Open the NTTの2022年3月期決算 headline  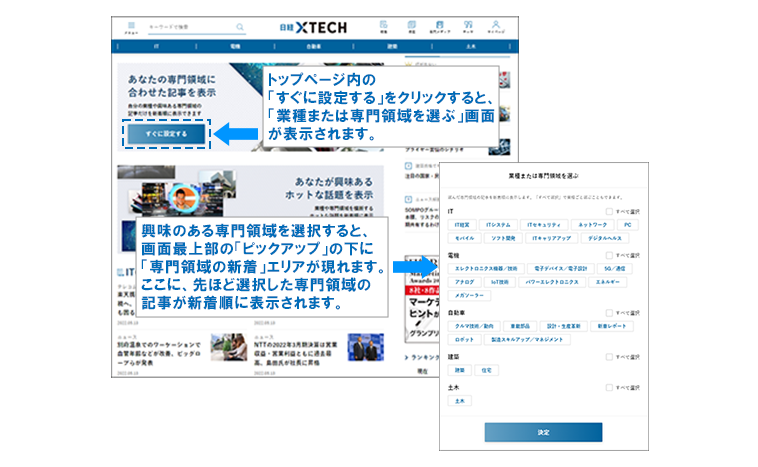coord(296,354)
